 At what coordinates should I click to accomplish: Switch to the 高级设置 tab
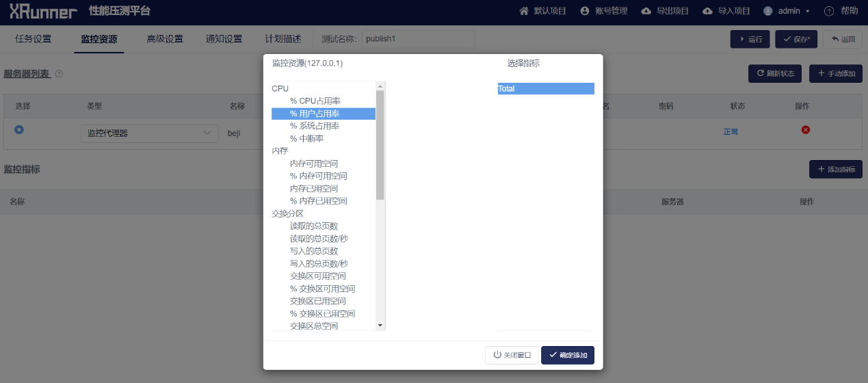[x=164, y=39]
